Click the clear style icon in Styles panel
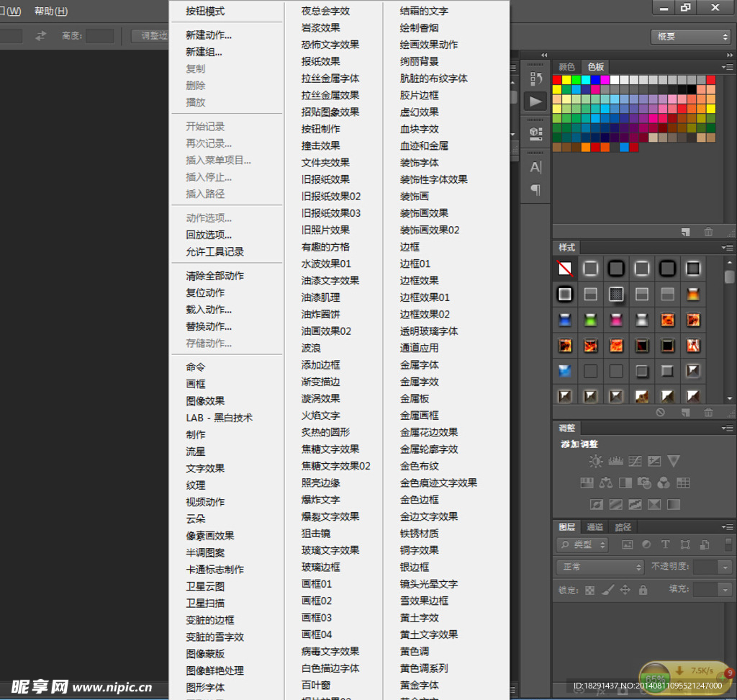 click(x=661, y=412)
